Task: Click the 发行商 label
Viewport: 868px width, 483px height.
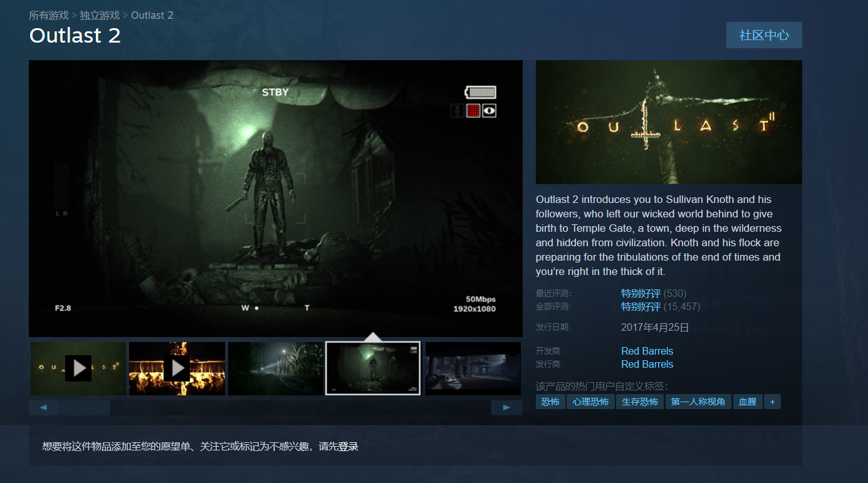Action: tap(549, 364)
